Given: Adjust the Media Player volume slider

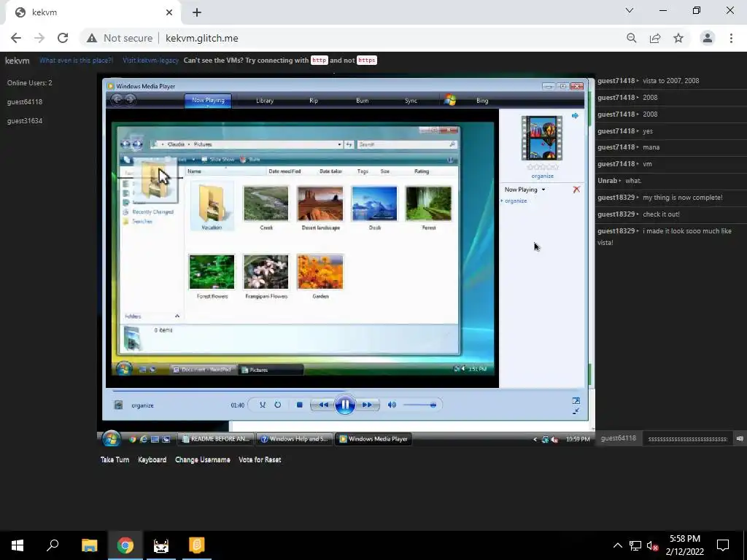Looking at the screenshot, I should point(419,405).
